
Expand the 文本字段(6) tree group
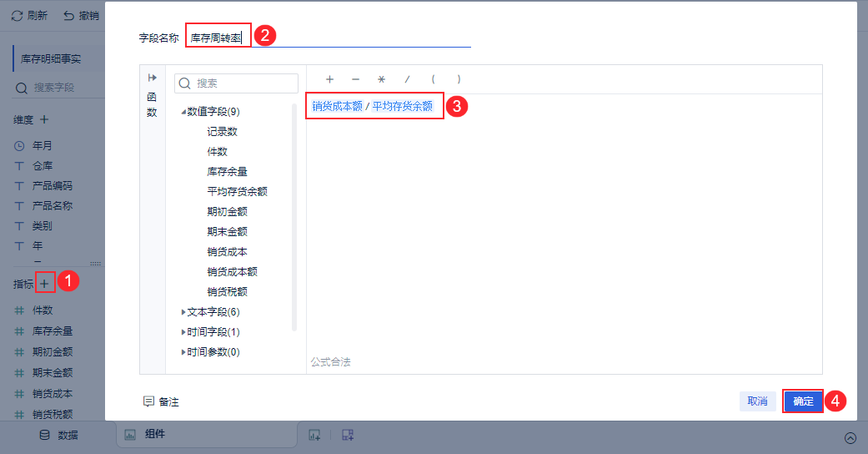point(183,312)
